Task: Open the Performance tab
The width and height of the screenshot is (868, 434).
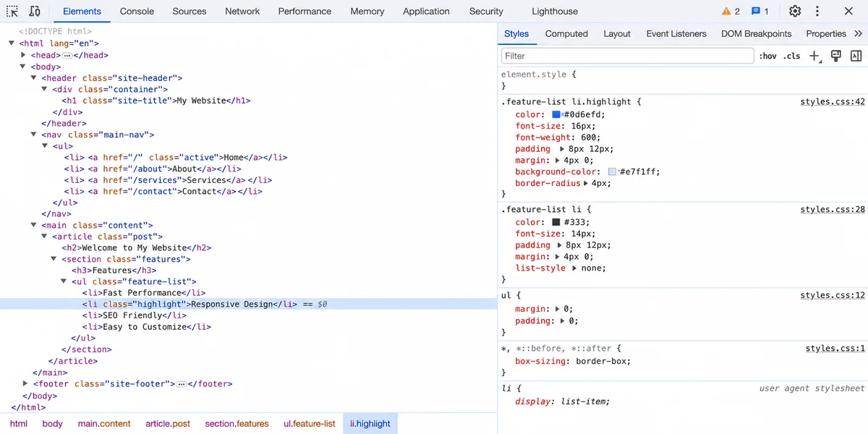Action: 305,11
